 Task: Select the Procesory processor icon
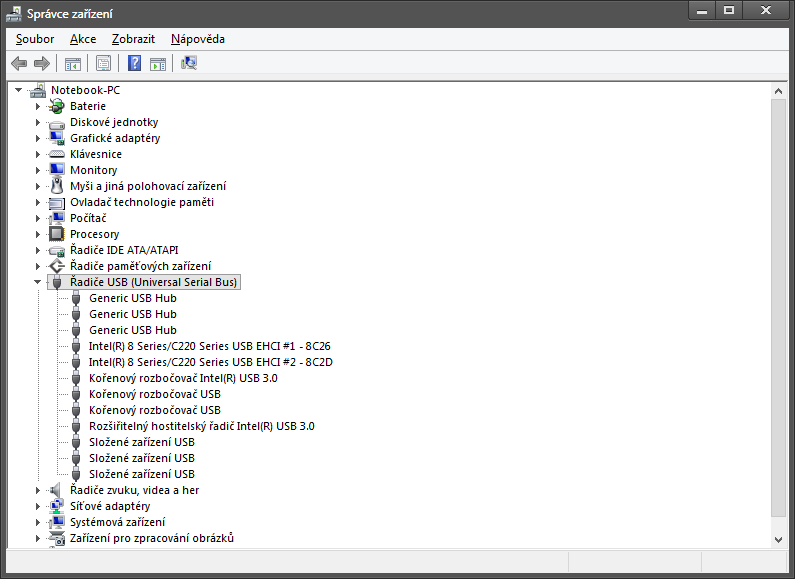coord(57,234)
